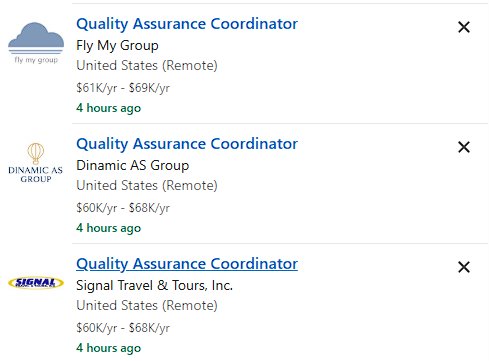The width and height of the screenshot is (489, 361).
Task: Open Fly My Group's Quality Assurance Coordinator title
Action: coord(187,24)
